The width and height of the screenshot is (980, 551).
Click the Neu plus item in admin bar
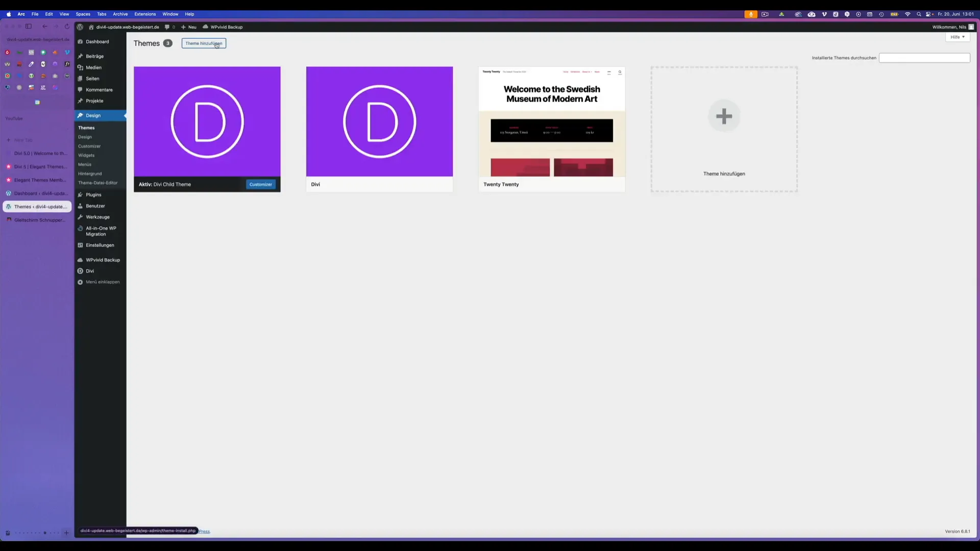[189, 27]
